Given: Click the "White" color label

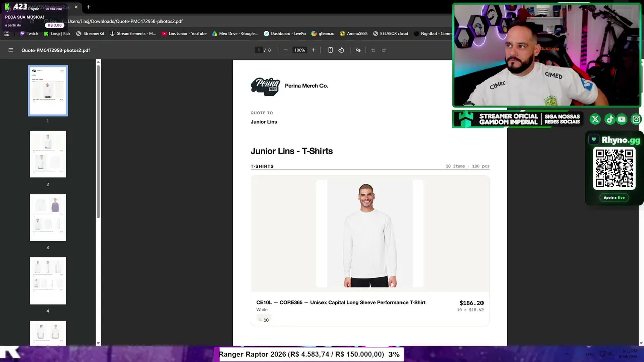Looking at the screenshot, I should point(262,310).
